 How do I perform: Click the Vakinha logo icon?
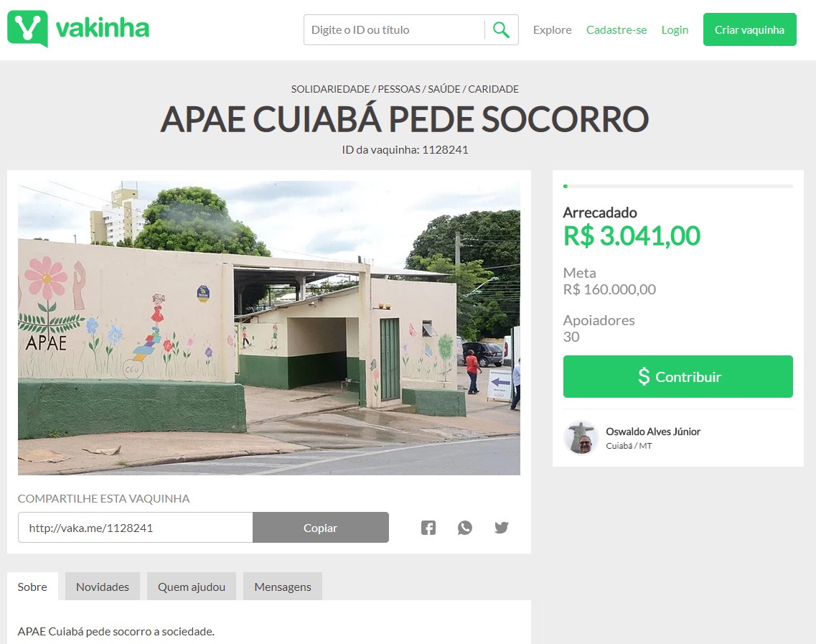tap(27, 29)
